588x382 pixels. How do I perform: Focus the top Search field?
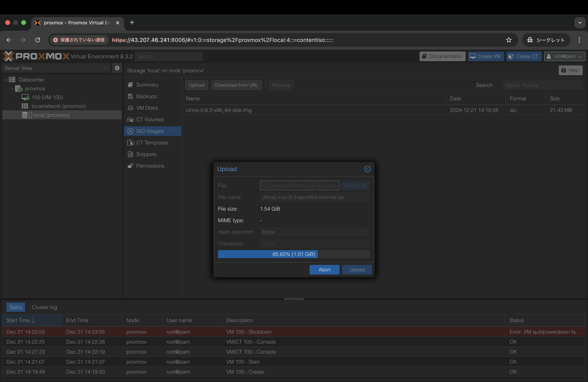point(169,56)
